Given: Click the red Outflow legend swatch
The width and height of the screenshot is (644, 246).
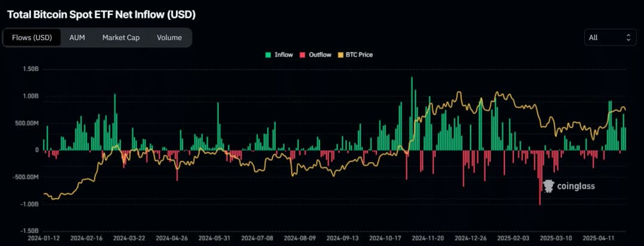Looking at the screenshot, I should pos(303,55).
